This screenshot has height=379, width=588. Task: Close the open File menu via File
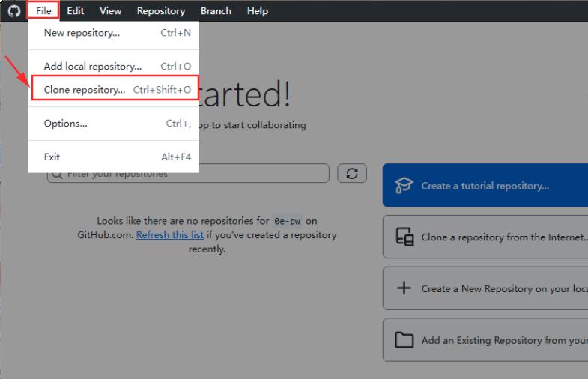coord(43,11)
